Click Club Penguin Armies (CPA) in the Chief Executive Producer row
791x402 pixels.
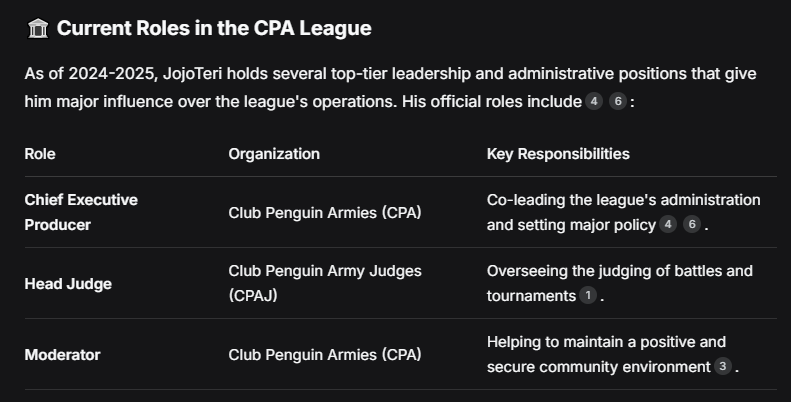(324, 213)
